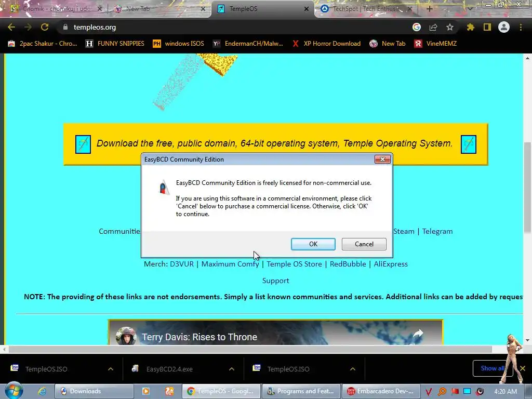Image resolution: width=532 pixels, height=399 pixels.
Task: Open the Support link
Action: coord(275,281)
